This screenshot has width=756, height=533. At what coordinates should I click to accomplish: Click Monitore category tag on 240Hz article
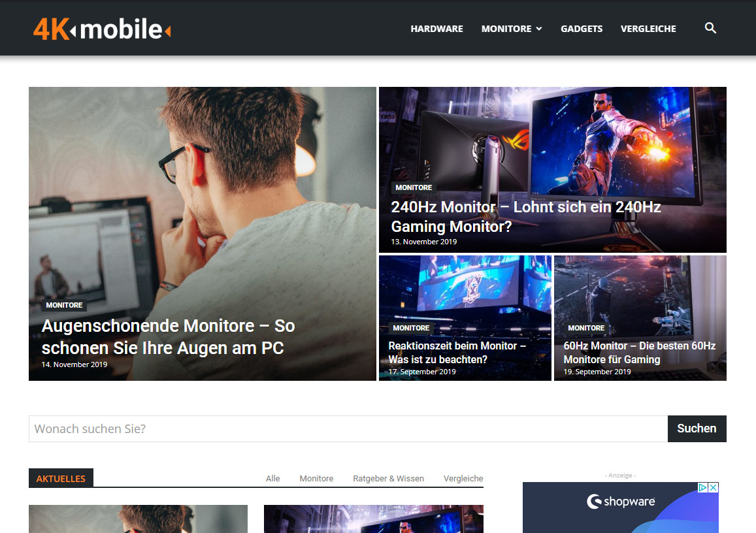[414, 187]
